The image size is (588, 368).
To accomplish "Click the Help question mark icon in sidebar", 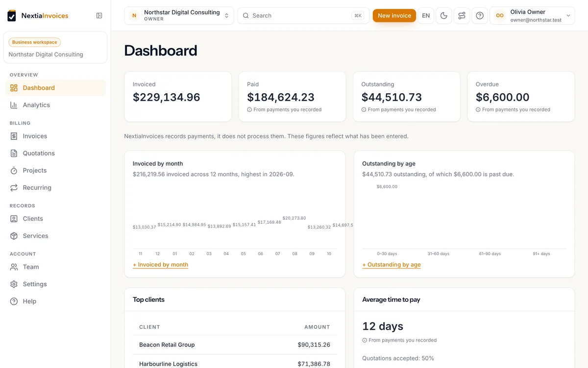I will tap(14, 301).
